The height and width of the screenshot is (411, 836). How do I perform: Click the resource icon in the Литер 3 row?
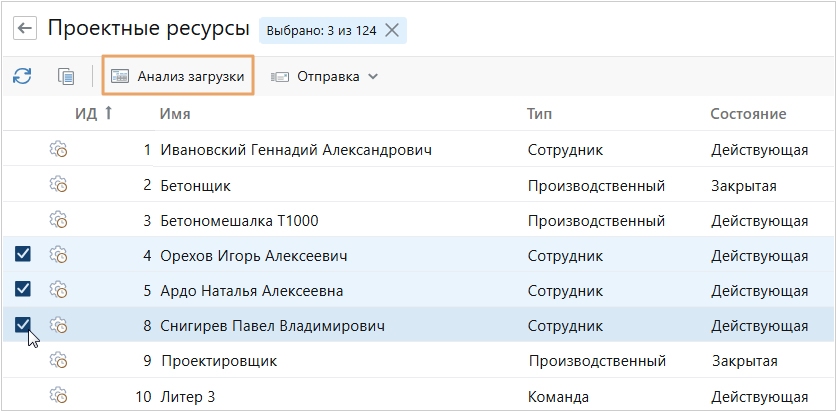pos(58,395)
